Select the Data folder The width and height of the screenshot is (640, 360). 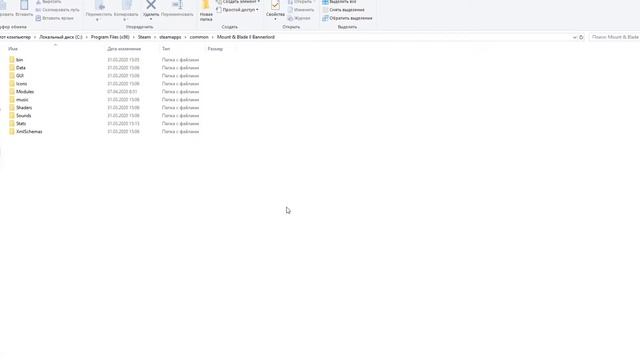coord(17,68)
